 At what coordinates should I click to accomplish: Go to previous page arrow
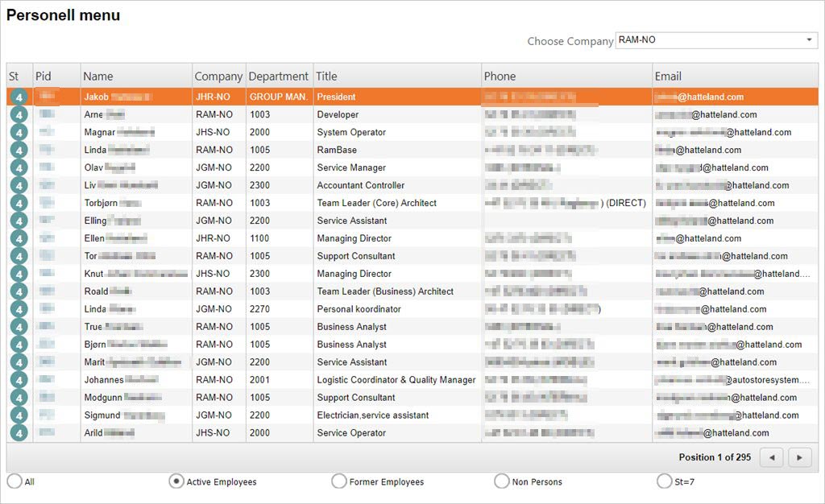tap(772, 457)
